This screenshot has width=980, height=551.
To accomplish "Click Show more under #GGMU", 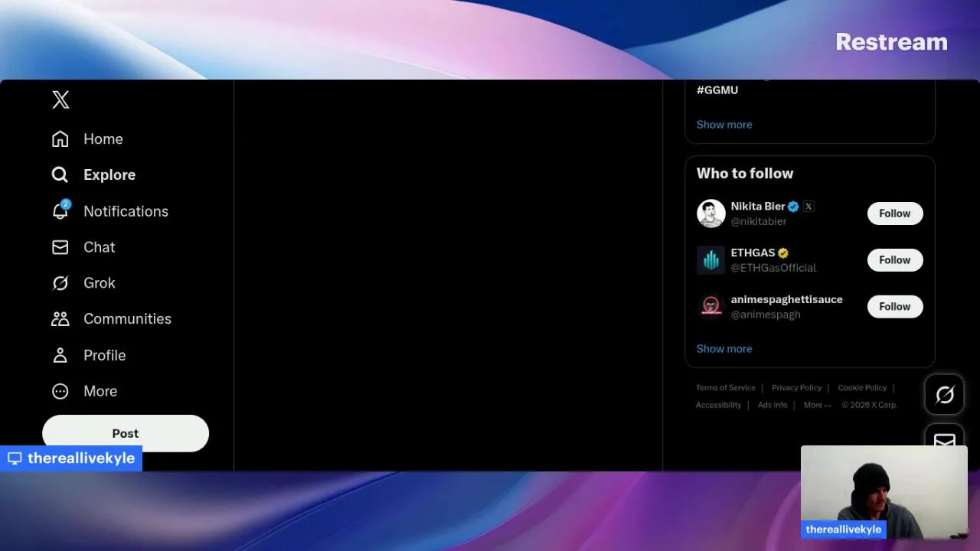I will 724,124.
